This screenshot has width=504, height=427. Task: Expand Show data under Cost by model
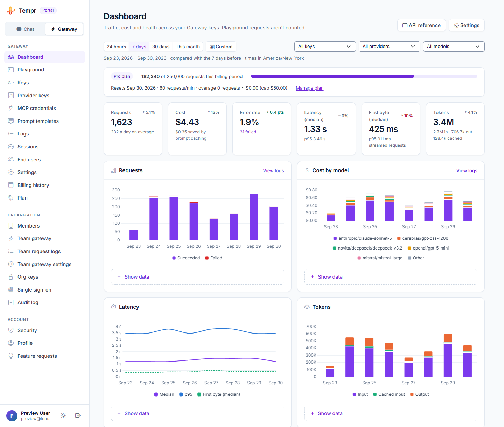[x=391, y=277]
